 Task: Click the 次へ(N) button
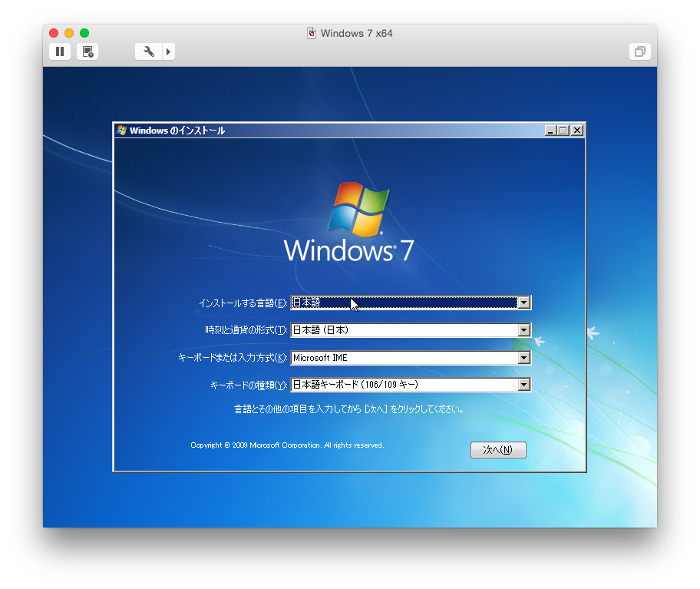tap(498, 450)
